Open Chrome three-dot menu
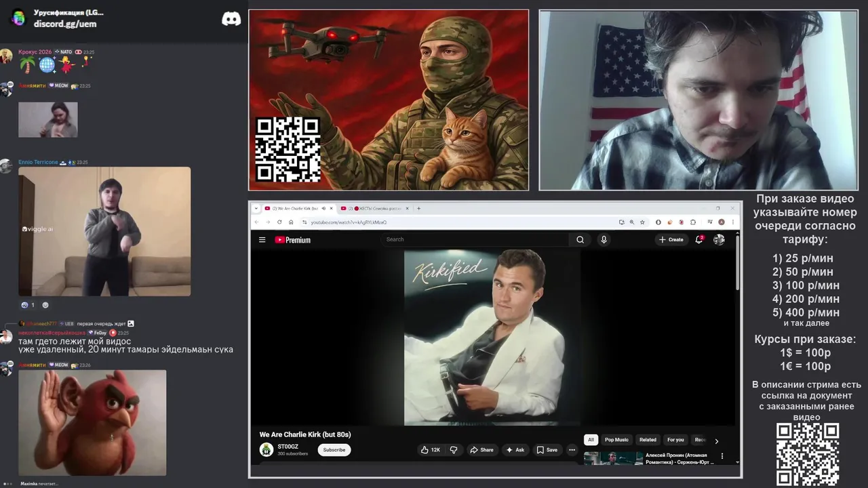 tap(733, 222)
